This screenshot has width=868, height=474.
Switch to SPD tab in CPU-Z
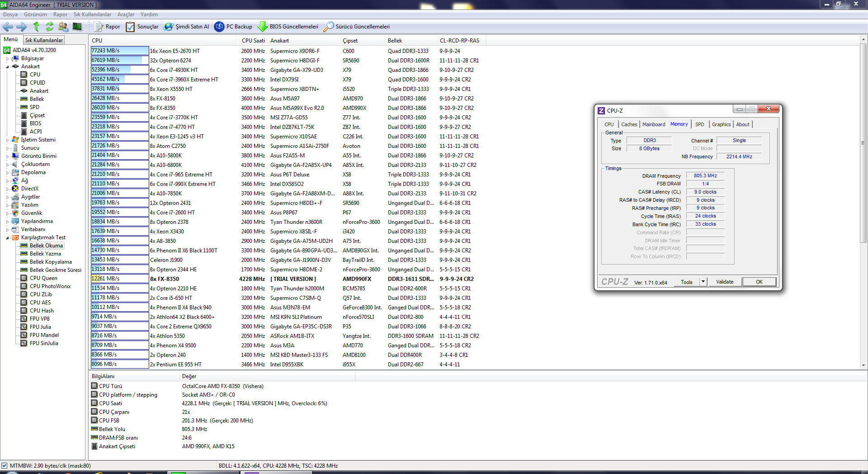coord(699,124)
